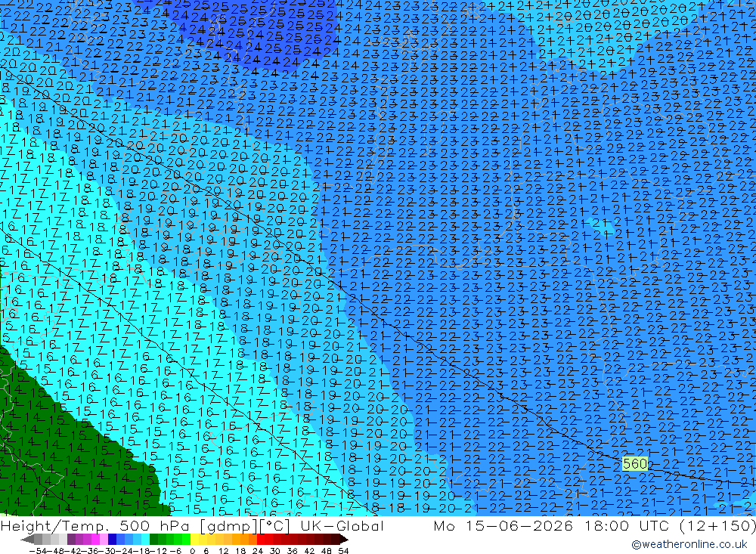
Task: Click the 560 contour height label
Action: [x=634, y=464]
